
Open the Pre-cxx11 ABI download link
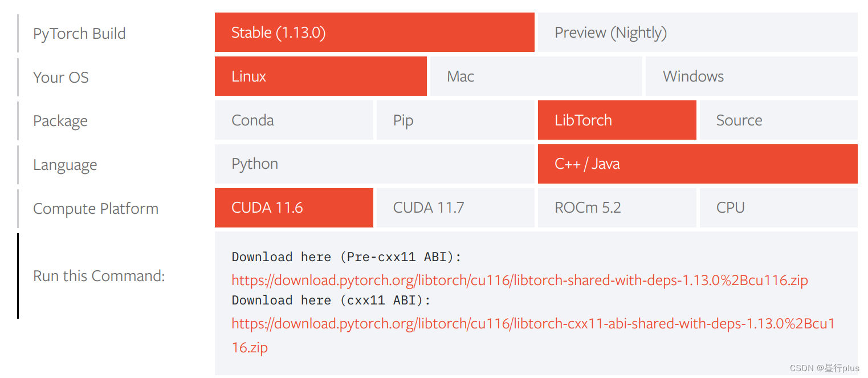coord(519,280)
